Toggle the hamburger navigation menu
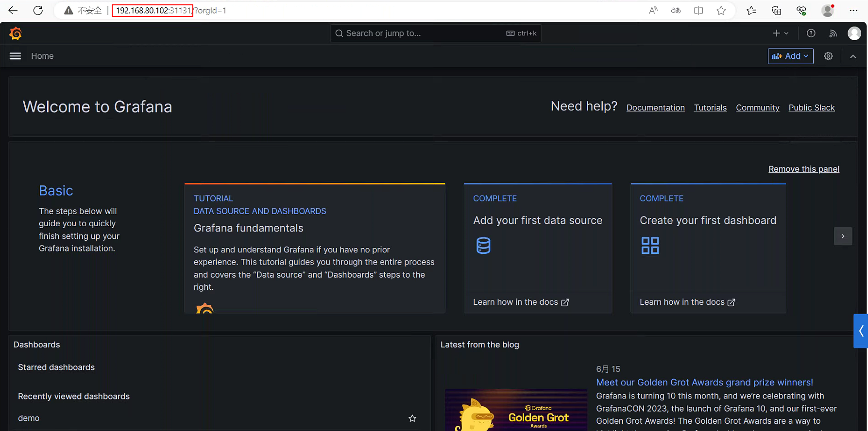868x431 pixels. (15, 56)
